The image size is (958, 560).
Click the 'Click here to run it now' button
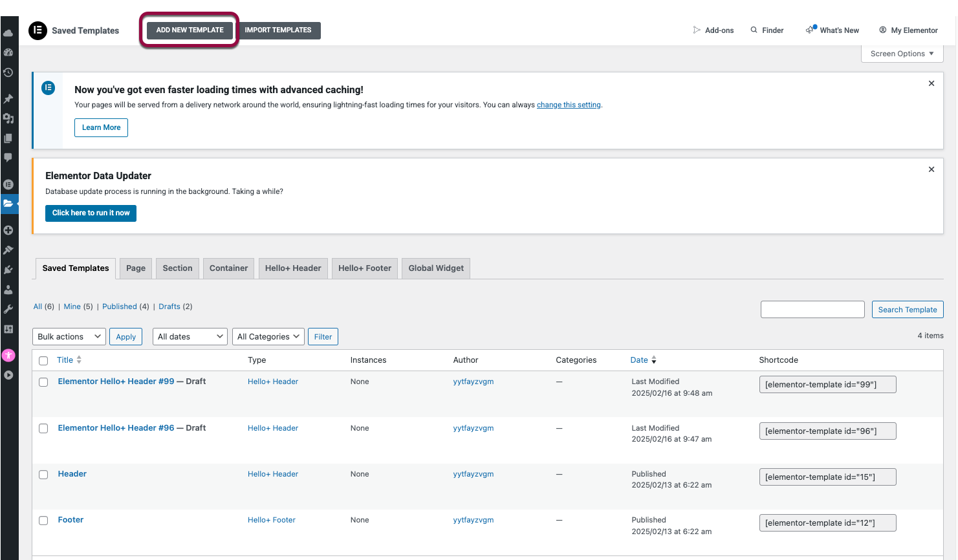click(x=91, y=213)
